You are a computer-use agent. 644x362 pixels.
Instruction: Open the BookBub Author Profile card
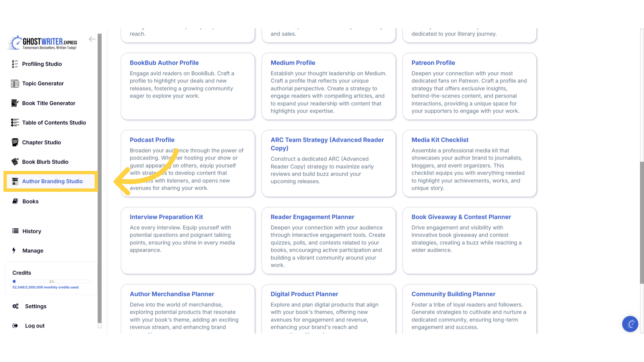coord(164,63)
